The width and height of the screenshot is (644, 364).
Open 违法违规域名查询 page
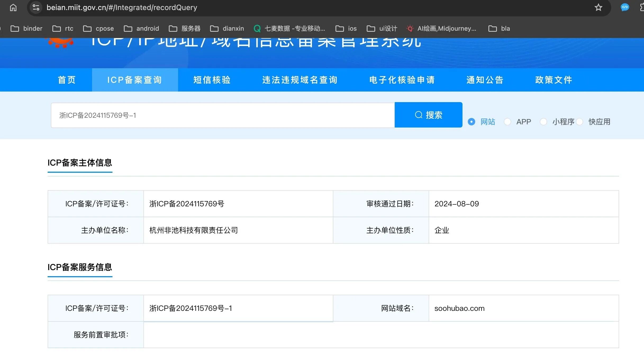click(x=300, y=80)
